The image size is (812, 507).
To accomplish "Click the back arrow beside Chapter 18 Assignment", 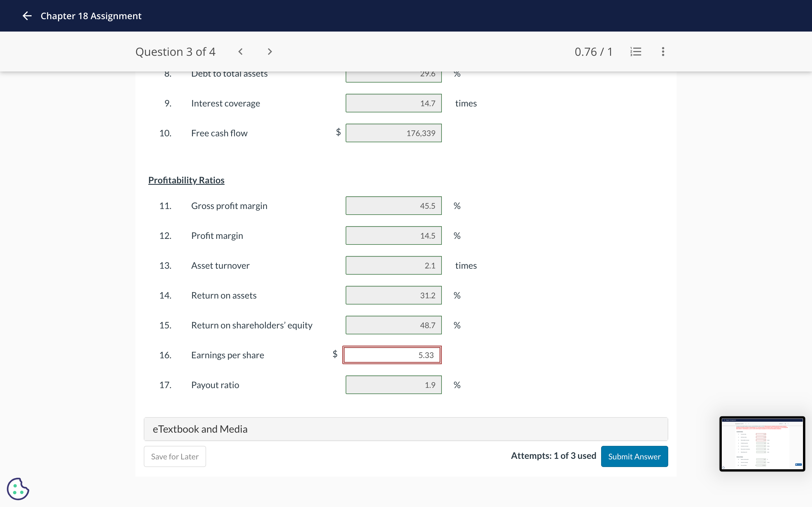I will pos(27,16).
